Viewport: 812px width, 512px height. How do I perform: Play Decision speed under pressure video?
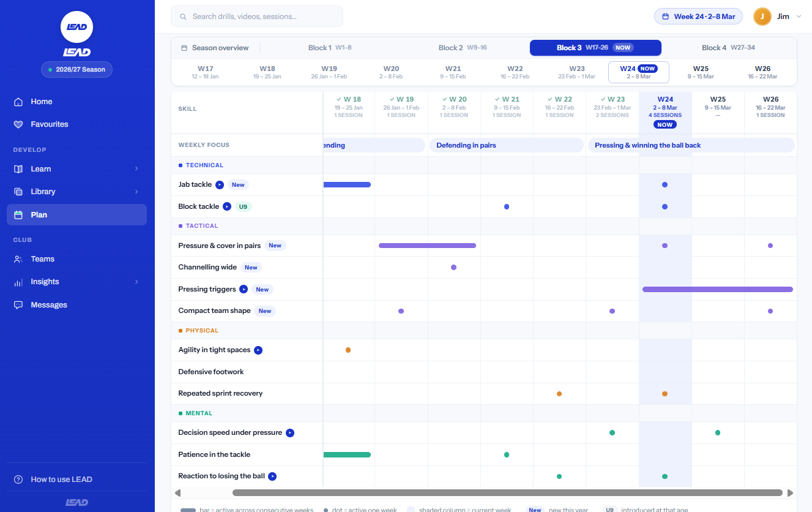pos(290,433)
